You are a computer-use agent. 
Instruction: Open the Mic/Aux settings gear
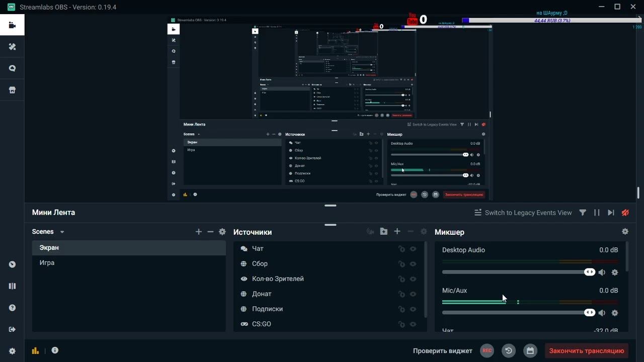click(x=614, y=313)
